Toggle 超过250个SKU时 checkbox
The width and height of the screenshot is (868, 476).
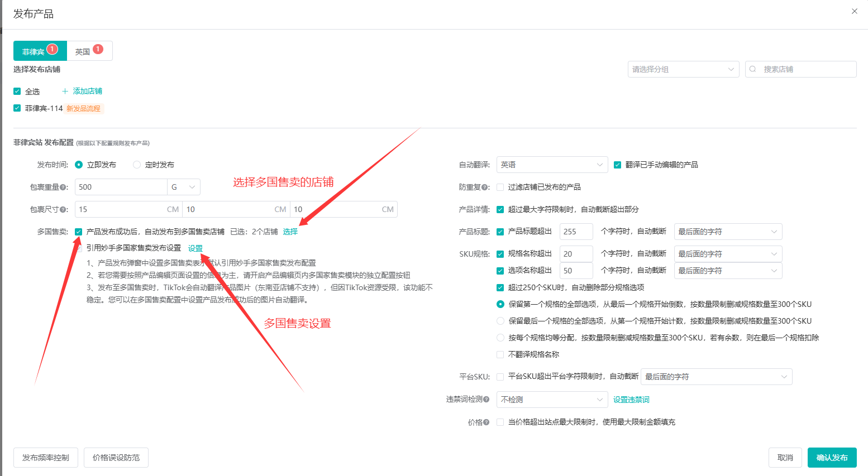500,287
